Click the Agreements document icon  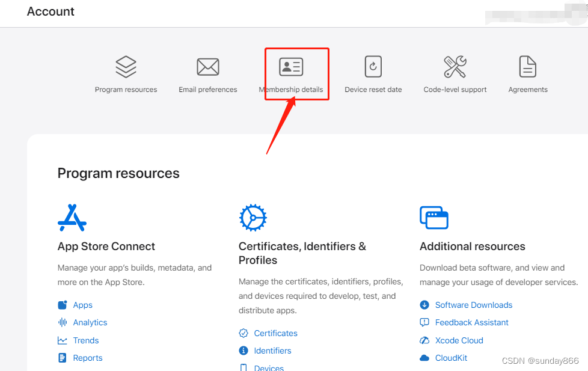(x=528, y=66)
